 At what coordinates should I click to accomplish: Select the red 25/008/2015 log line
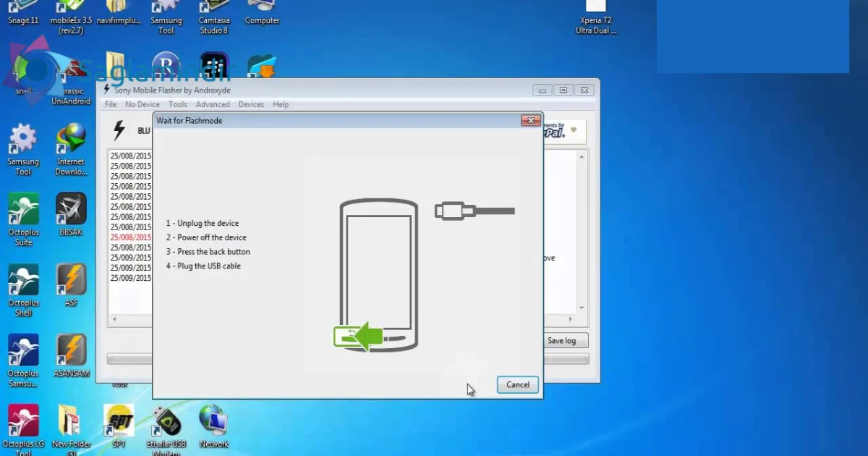[x=131, y=237]
